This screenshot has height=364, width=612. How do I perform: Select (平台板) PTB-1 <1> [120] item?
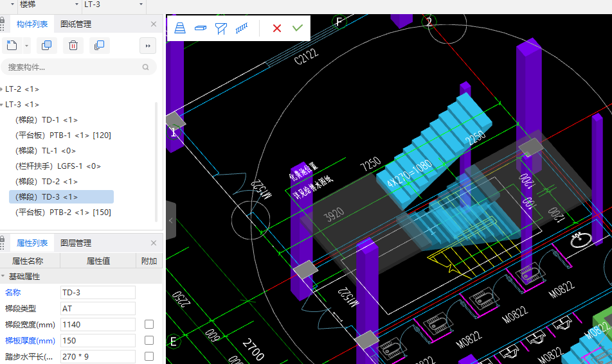(63, 135)
